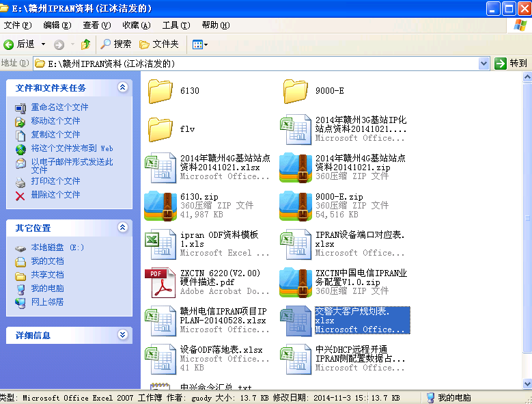Select ZXCTN 6220 硬件描述.pdf icon
Viewport: 532px width, 404px height.
(x=160, y=283)
